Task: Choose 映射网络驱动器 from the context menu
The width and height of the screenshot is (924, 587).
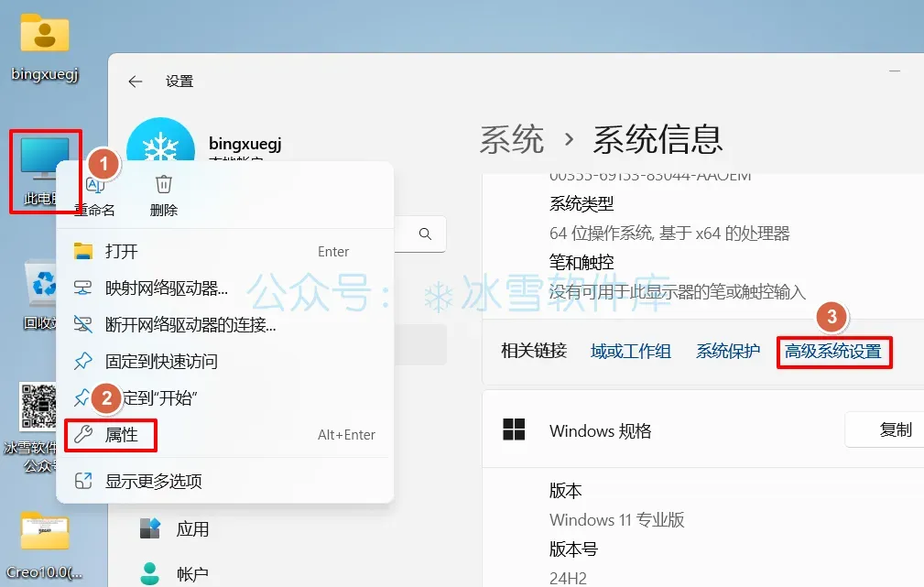Action: [x=224, y=288]
